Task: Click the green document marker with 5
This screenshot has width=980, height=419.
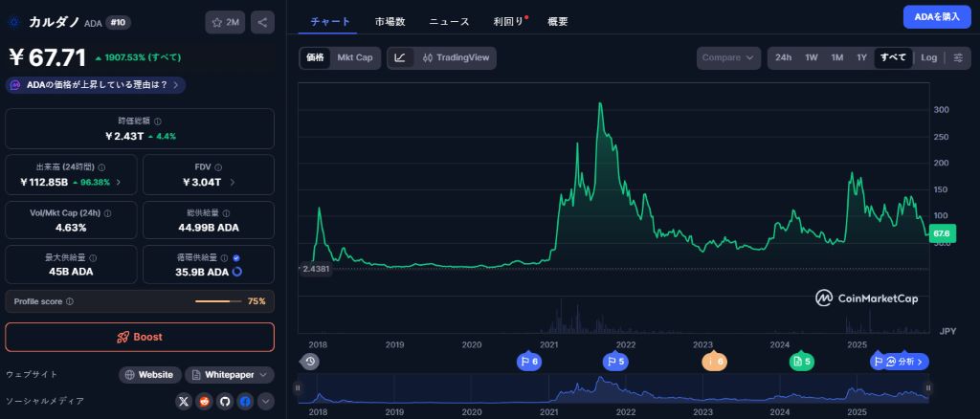Action: (x=801, y=362)
